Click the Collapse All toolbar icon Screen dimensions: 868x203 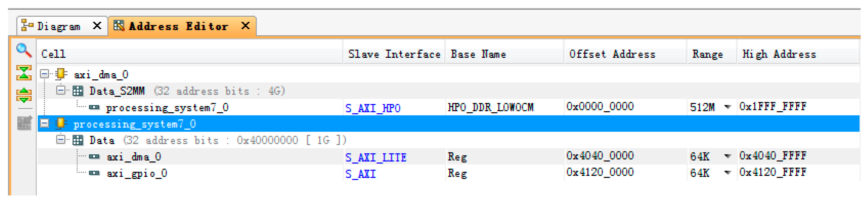(x=24, y=73)
